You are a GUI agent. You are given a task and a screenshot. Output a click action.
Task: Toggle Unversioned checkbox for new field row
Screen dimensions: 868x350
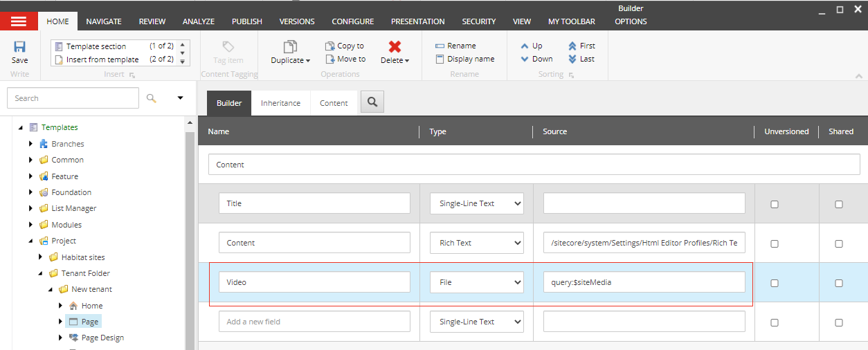pyautogui.click(x=775, y=322)
